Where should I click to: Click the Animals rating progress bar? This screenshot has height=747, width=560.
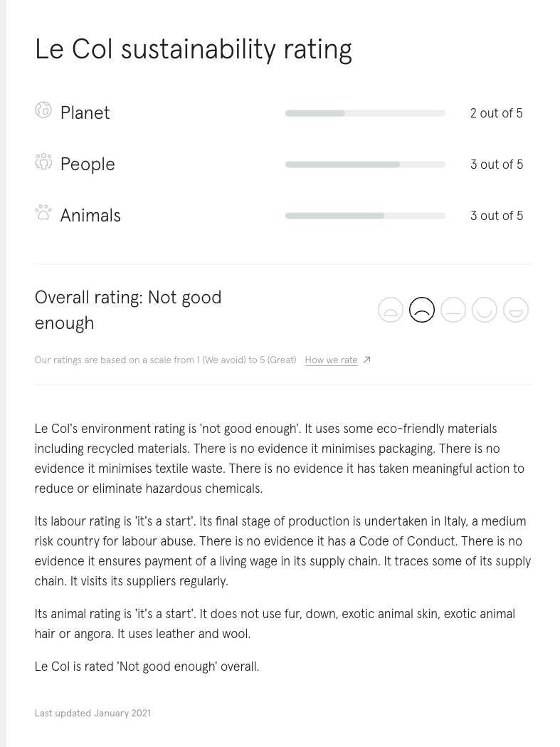tap(365, 216)
